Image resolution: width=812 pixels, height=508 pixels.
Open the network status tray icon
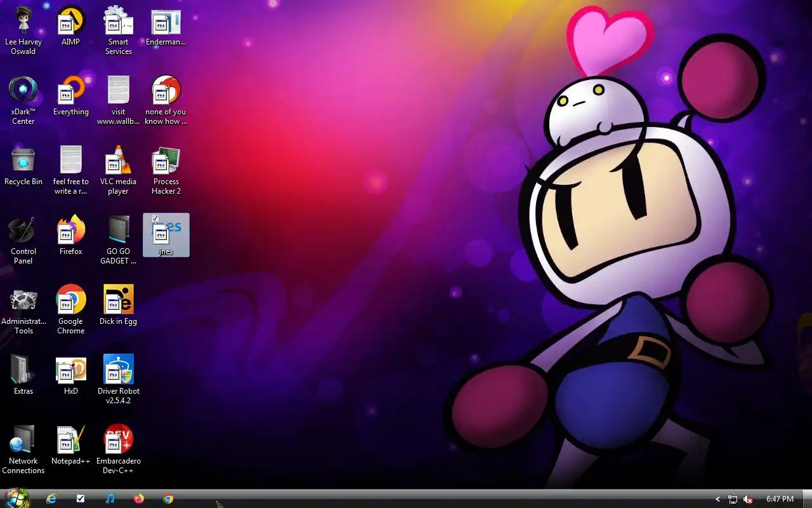point(733,499)
